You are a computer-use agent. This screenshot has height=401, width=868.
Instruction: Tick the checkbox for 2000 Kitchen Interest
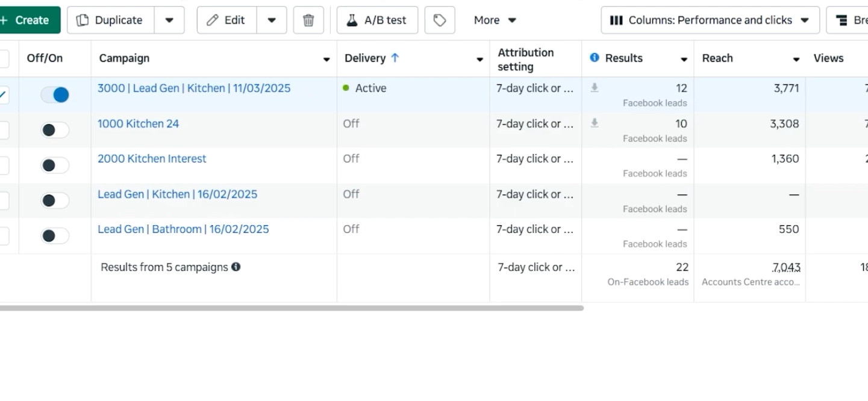tap(4, 165)
